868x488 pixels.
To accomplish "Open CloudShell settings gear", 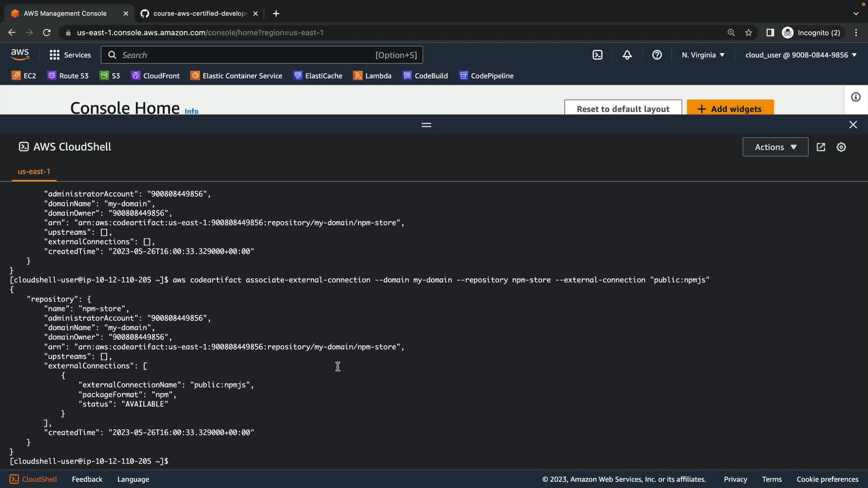I will coord(841,147).
